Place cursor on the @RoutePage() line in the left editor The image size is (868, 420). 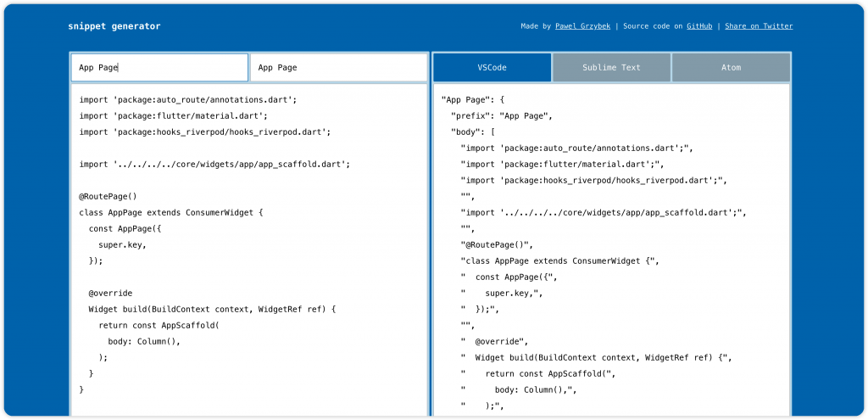pyautogui.click(x=108, y=196)
